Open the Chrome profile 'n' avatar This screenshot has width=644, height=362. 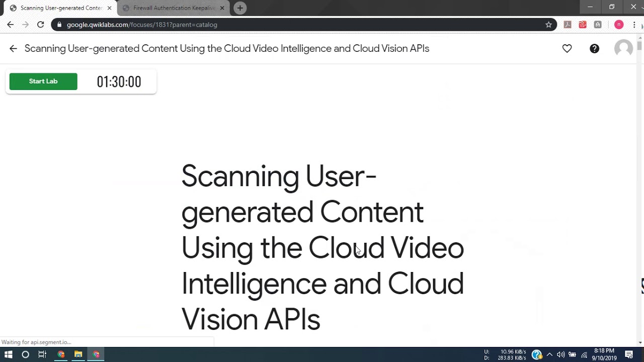619,24
